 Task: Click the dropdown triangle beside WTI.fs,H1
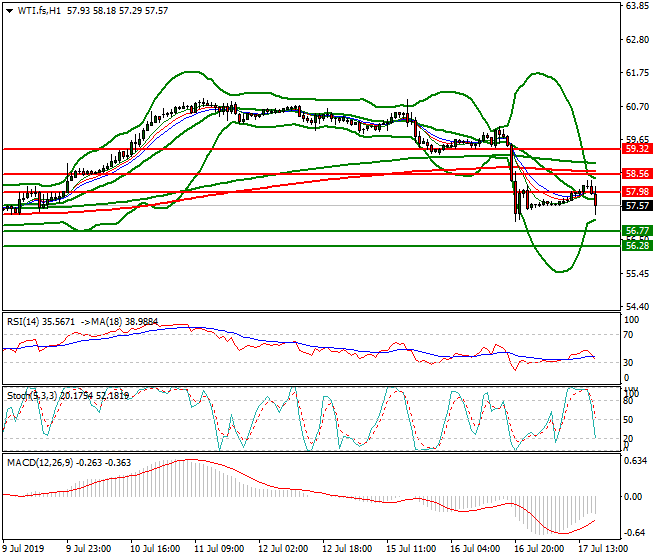pyautogui.click(x=9, y=10)
